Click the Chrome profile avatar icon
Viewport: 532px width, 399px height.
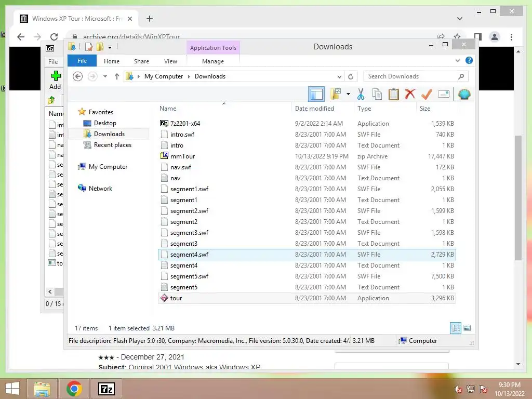(495, 37)
